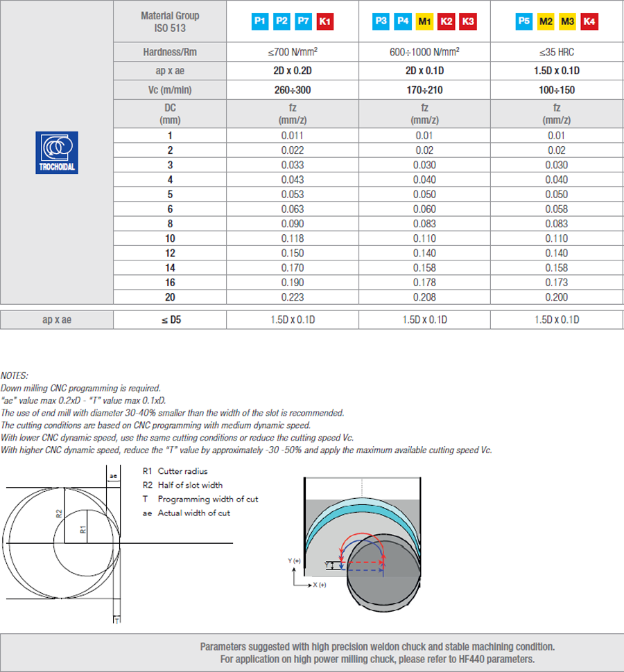Select the yellow M1 material badge

point(424,22)
